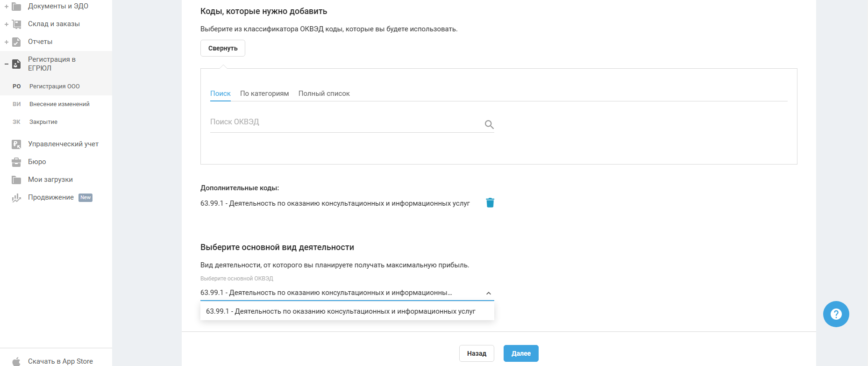Click the magnifier icon in ОКВЭД search
The height and width of the screenshot is (366, 868).
pyautogui.click(x=489, y=124)
